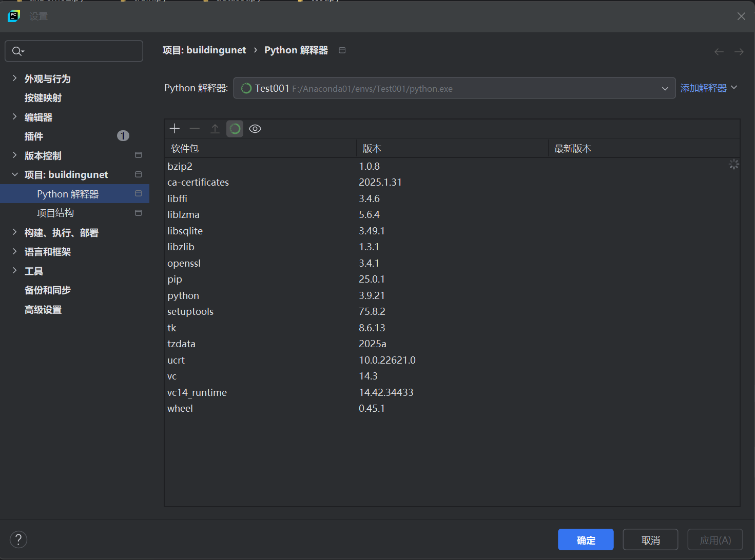Select the python package row
This screenshot has height=560, width=755.
(452, 295)
